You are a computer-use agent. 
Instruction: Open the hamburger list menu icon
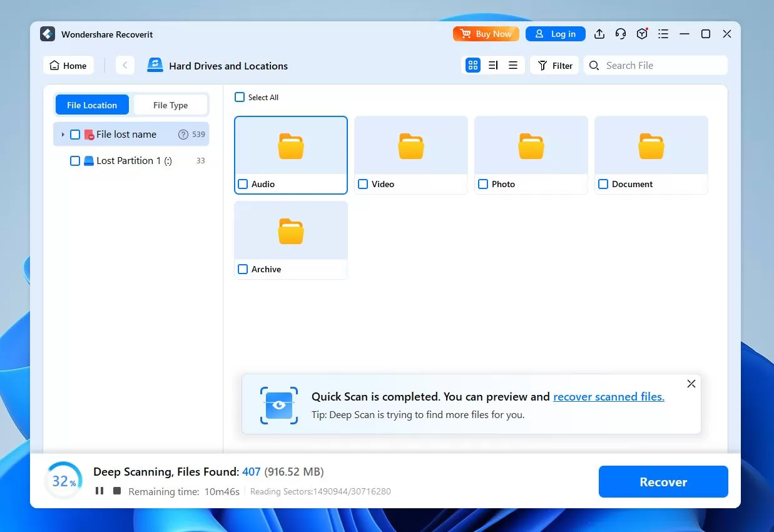(x=663, y=34)
